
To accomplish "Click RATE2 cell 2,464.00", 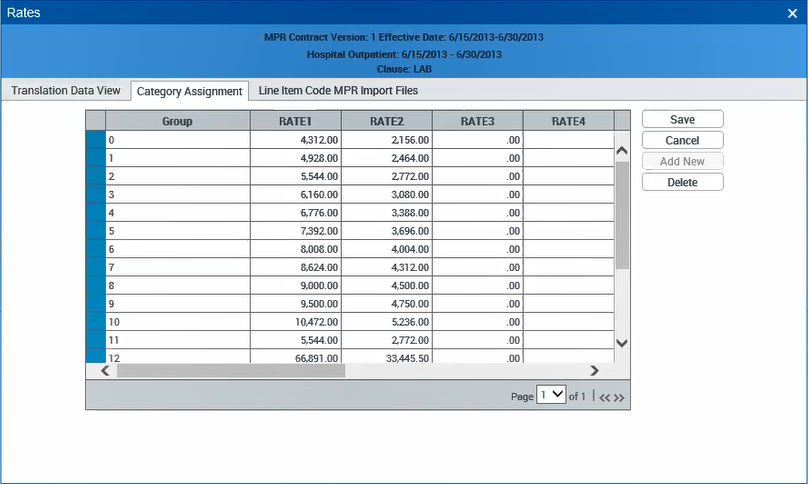I will point(386,158).
